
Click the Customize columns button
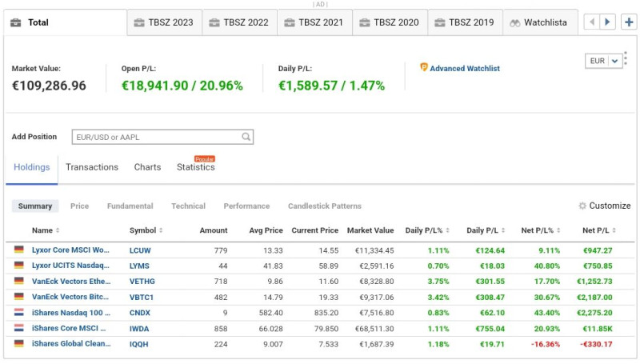point(605,206)
